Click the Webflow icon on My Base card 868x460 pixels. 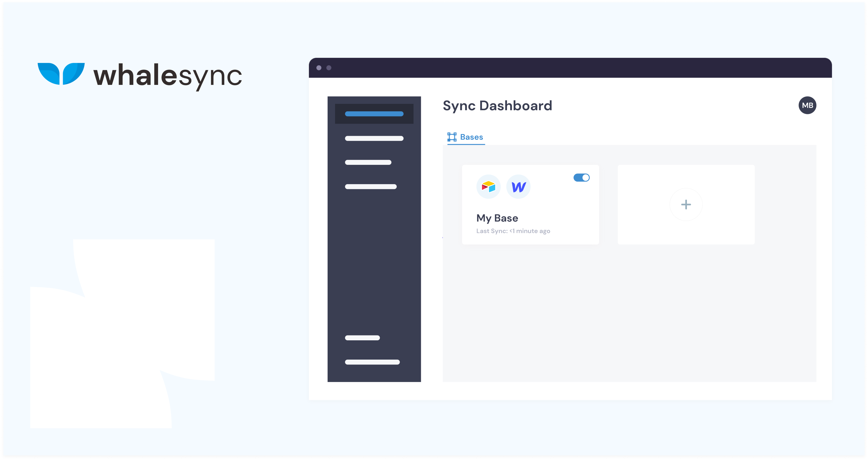tap(518, 186)
